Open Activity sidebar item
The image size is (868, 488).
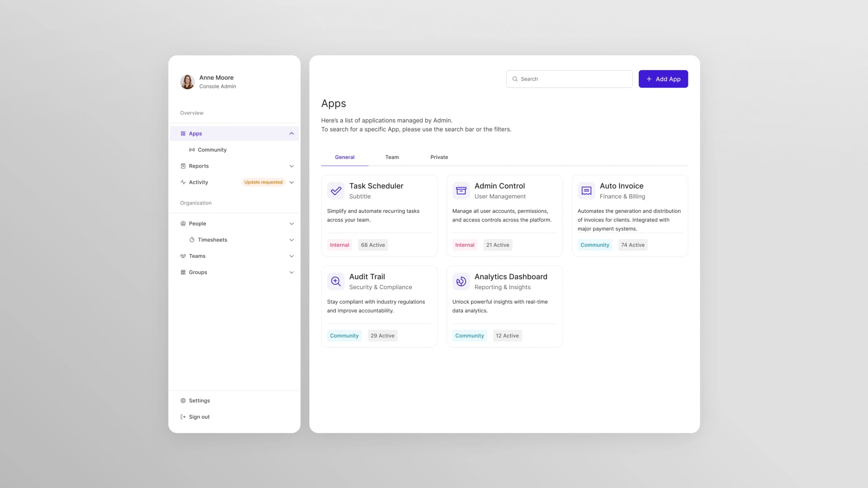(234, 183)
